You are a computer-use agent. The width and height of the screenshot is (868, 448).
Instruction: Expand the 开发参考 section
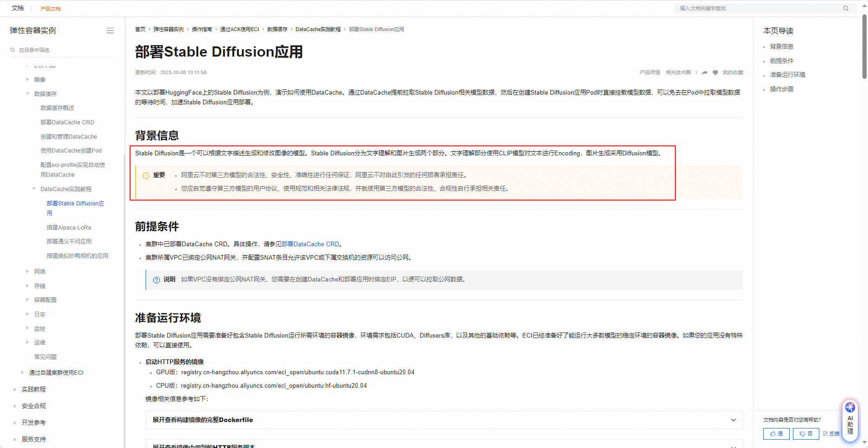pyautogui.click(x=15, y=422)
